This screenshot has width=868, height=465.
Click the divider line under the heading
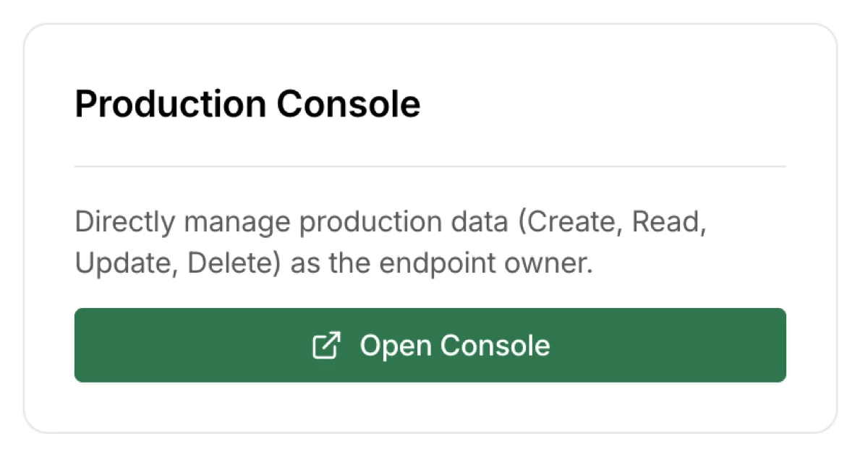tap(430, 168)
